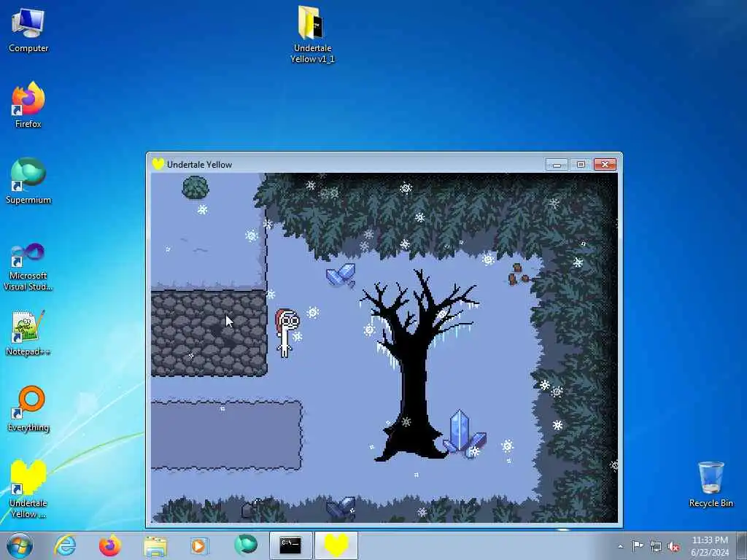Click the yellow heart icon in the title bar
The height and width of the screenshot is (560, 747).
click(158, 164)
